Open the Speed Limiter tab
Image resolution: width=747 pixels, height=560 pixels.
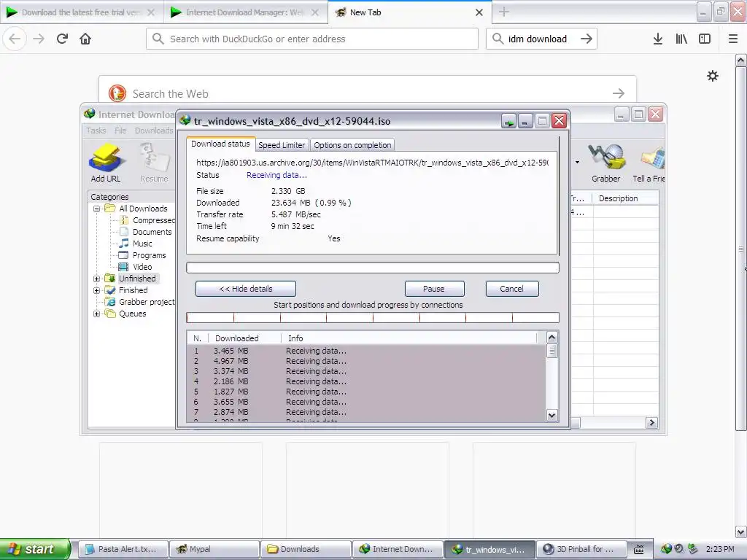(x=282, y=145)
